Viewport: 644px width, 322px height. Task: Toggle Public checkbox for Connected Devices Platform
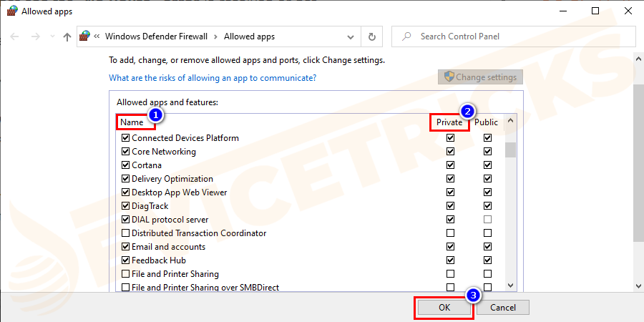(487, 138)
